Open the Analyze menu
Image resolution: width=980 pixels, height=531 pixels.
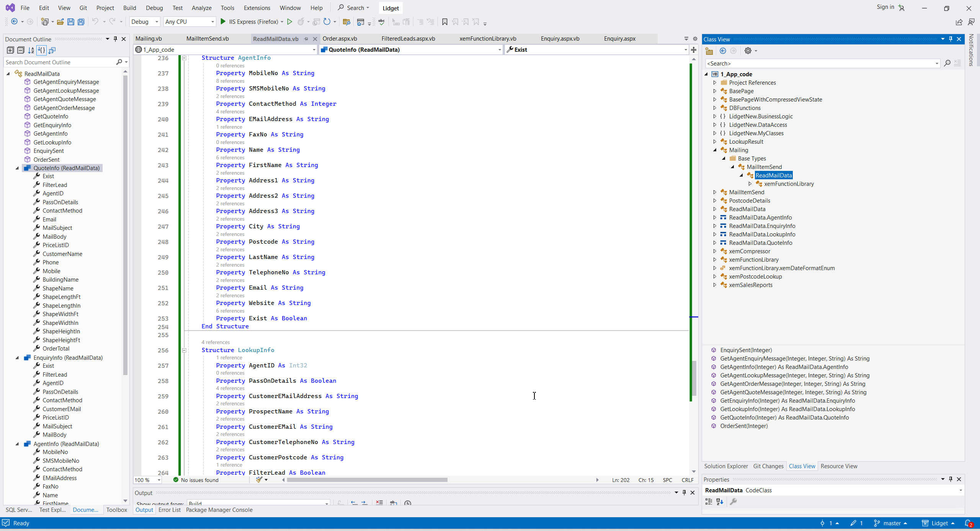tap(201, 8)
